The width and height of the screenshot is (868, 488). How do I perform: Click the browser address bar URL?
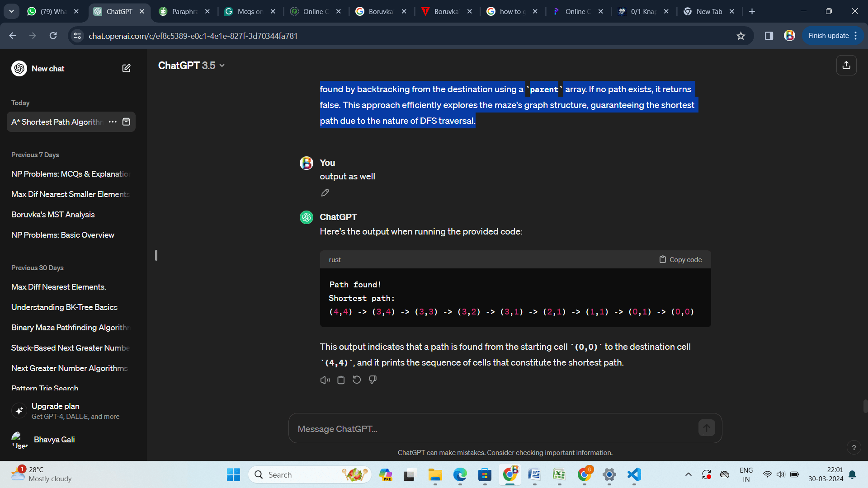point(193,36)
